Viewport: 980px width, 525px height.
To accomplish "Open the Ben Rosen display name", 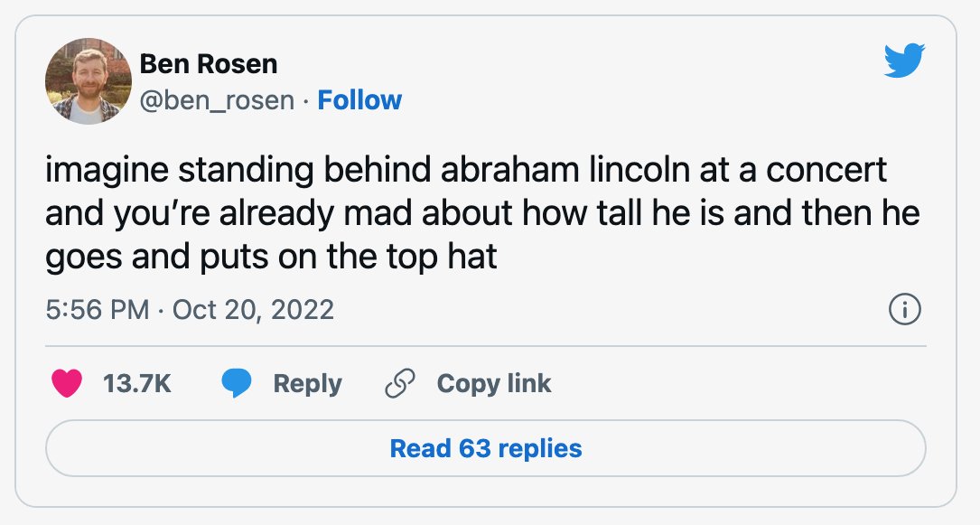I will click(x=208, y=64).
